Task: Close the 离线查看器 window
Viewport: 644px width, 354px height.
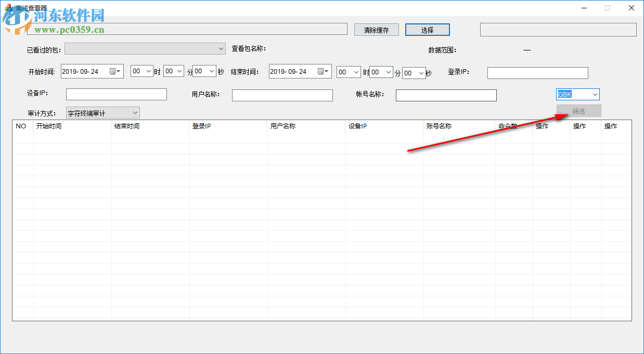Action: [x=632, y=8]
